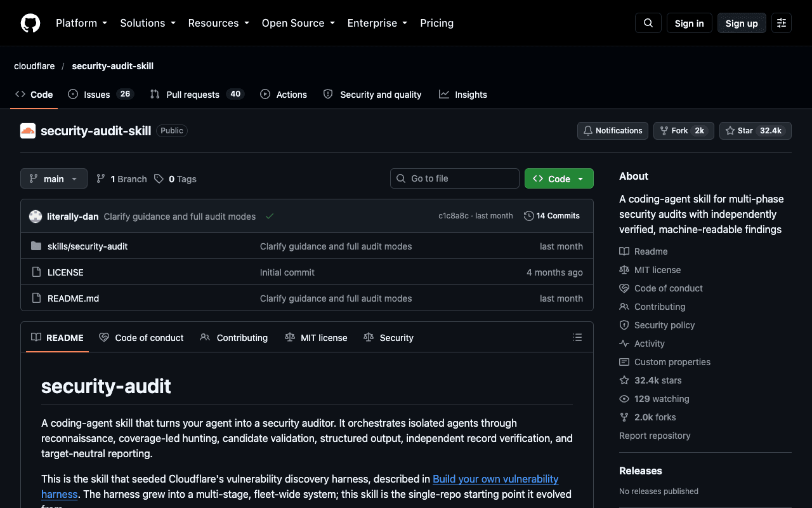The height and width of the screenshot is (508, 812).
Task: Select the MIT license file tab
Action: (316, 337)
